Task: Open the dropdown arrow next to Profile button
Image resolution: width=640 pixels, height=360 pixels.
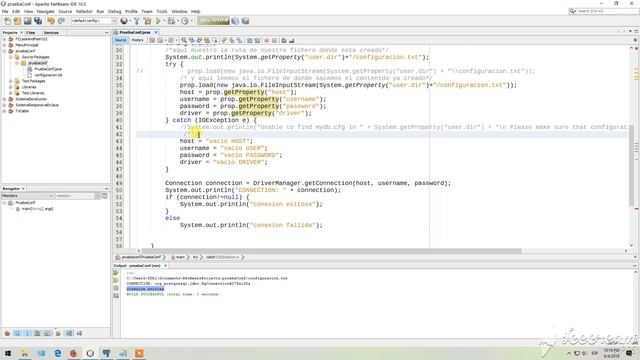Action: (191, 21)
